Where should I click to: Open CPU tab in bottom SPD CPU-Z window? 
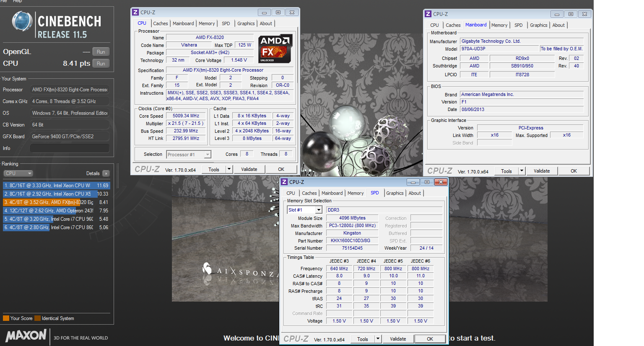(x=291, y=193)
